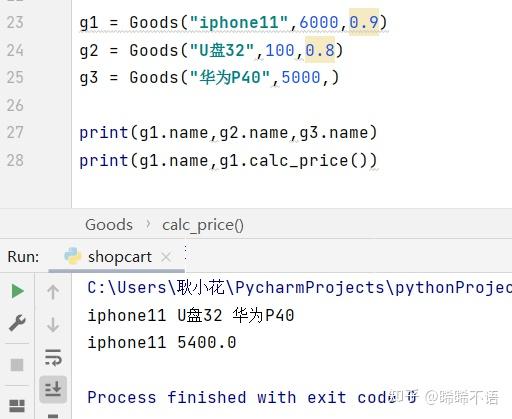Click the Down stack trace arrow
The height and width of the screenshot is (419, 512).
point(53,324)
